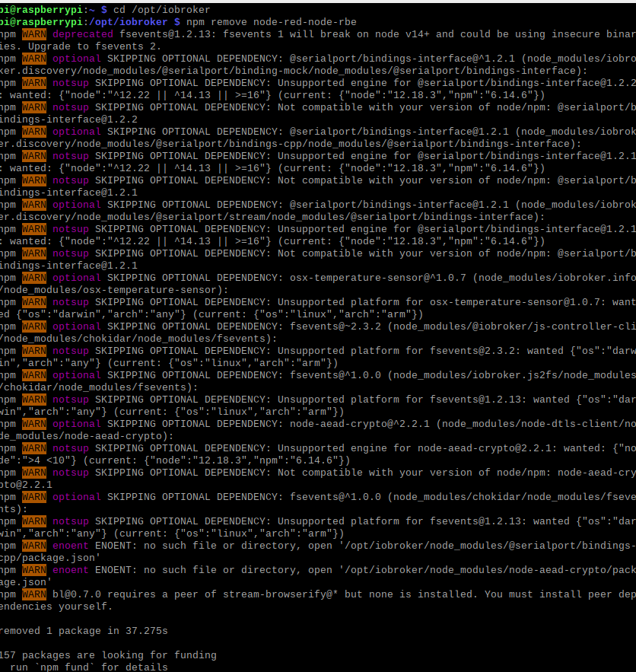The image size is (636, 672).
Task: Click the 'npm remove node-red-node-rbe' command
Action: (271, 22)
